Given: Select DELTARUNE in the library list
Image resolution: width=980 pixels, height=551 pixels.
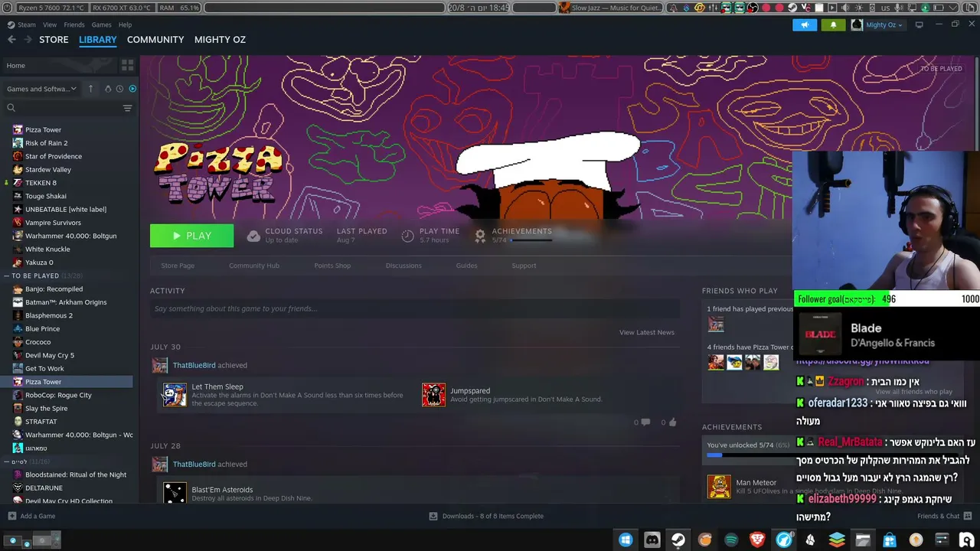Looking at the screenshot, I should (44, 488).
